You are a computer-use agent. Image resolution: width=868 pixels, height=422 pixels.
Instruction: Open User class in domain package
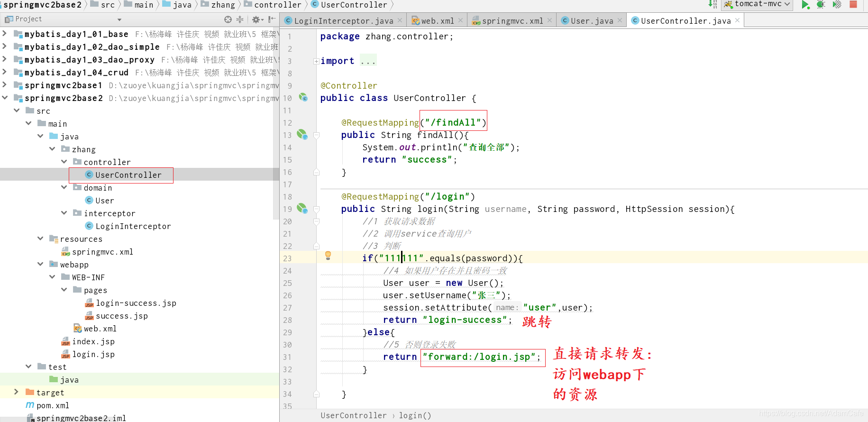click(x=99, y=201)
